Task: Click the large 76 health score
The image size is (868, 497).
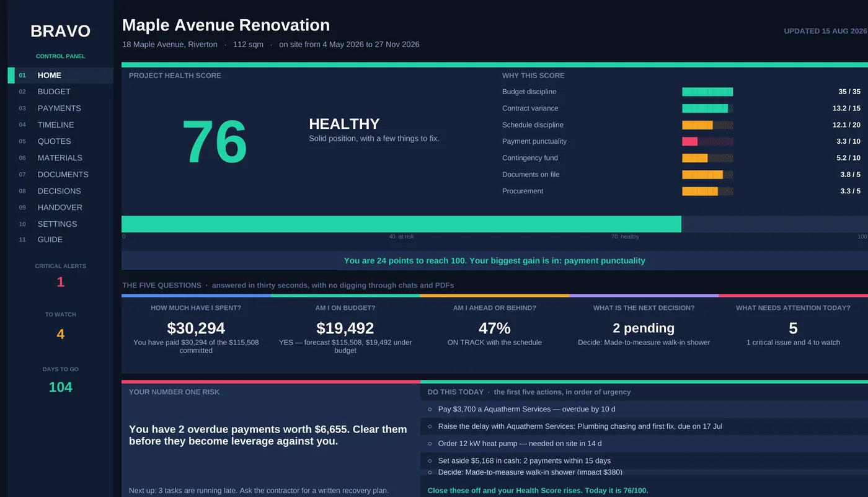Action: (215, 143)
